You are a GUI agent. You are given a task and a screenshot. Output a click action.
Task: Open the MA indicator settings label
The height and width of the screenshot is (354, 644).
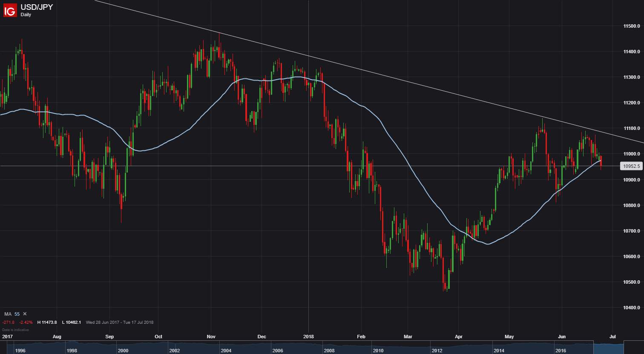tap(8, 314)
